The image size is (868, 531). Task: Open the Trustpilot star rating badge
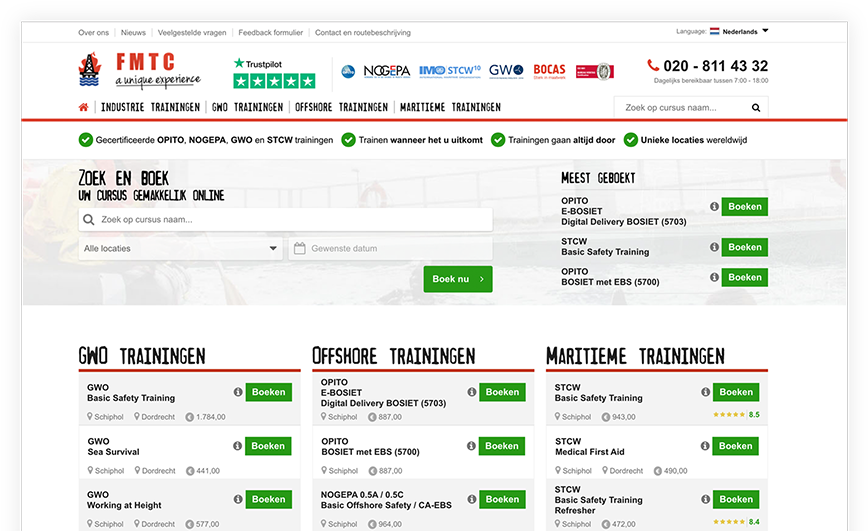click(273, 73)
